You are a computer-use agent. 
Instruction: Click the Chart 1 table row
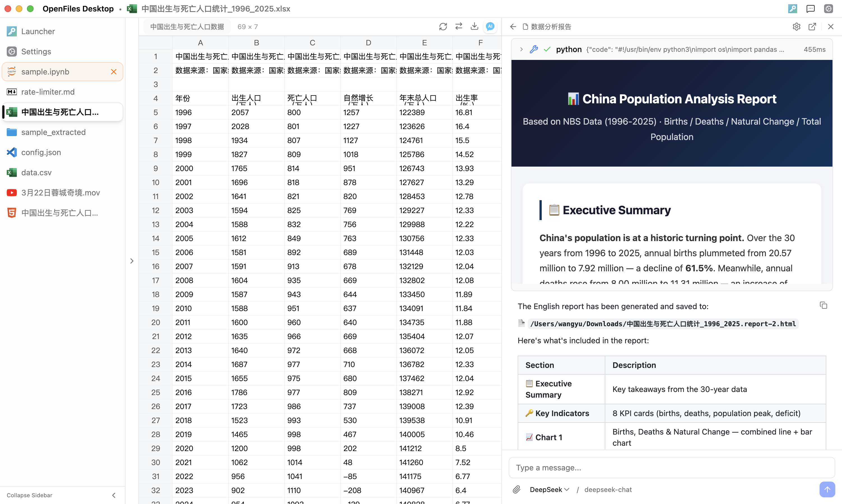tap(671, 437)
